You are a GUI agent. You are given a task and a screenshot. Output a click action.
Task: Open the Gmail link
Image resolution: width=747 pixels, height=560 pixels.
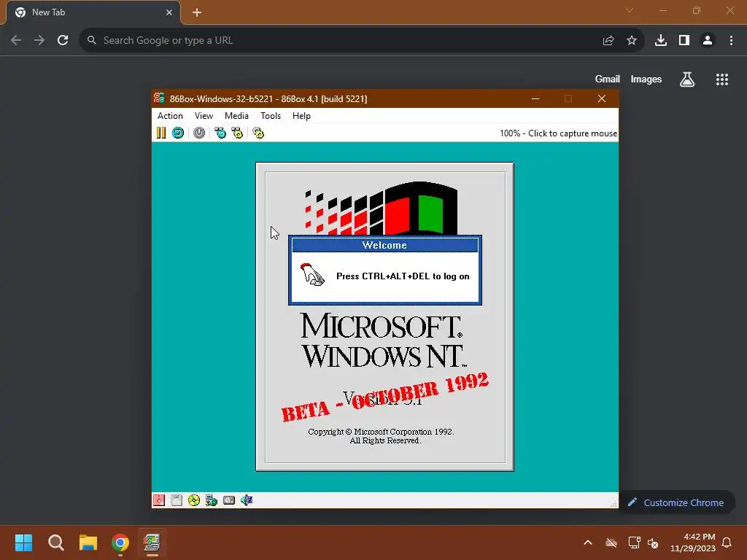click(608, 79)
